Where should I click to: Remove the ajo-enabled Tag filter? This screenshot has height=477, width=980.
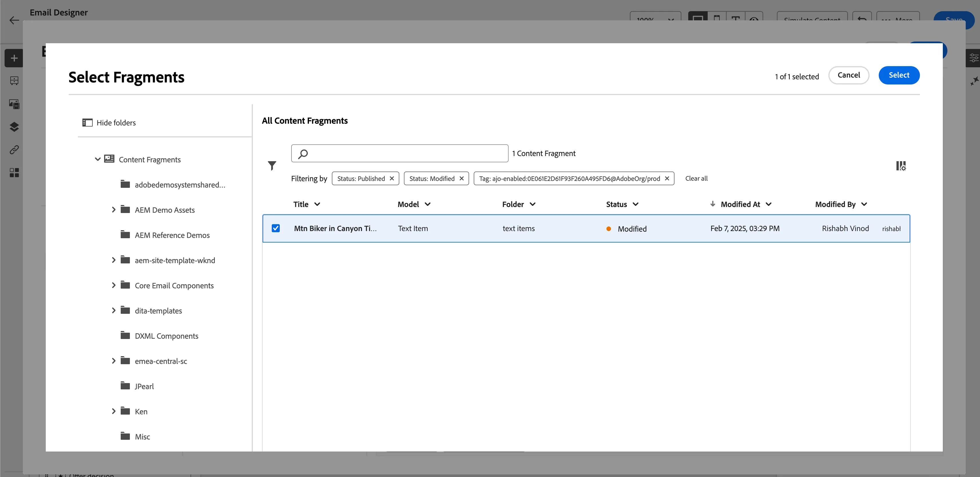[666, 178]
